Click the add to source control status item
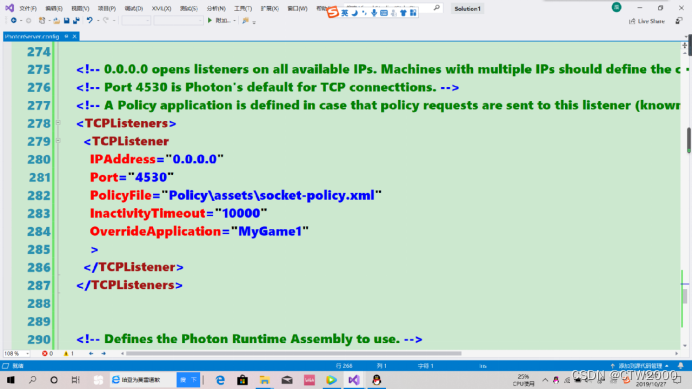This screenshot has height=390, width=693. 640,366
